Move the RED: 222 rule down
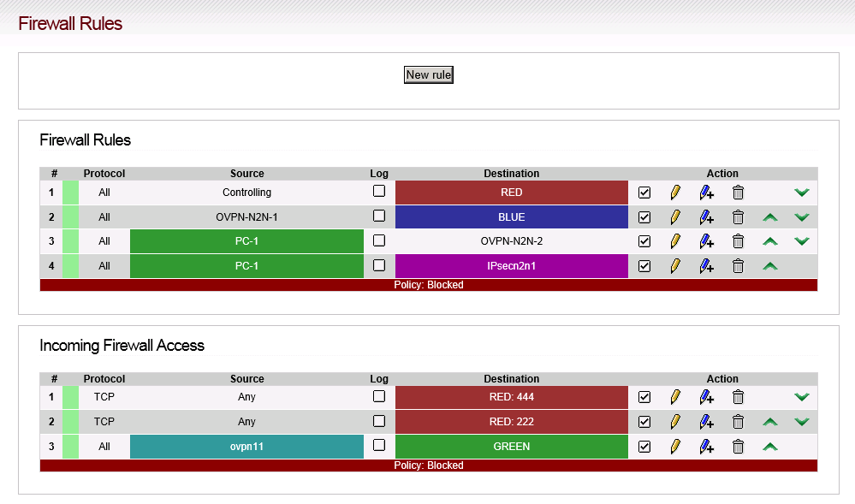 802,422
